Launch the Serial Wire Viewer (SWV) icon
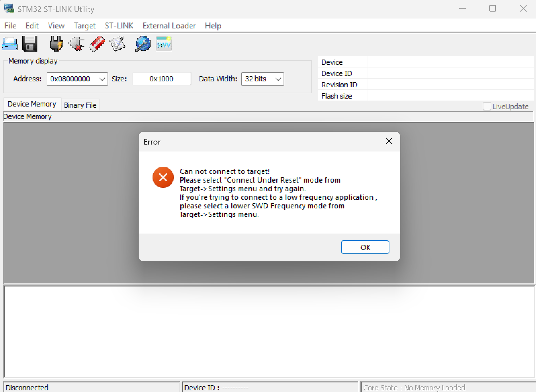Image resolution: width=536 pixels, height=392 pixels. pos(163,43)
